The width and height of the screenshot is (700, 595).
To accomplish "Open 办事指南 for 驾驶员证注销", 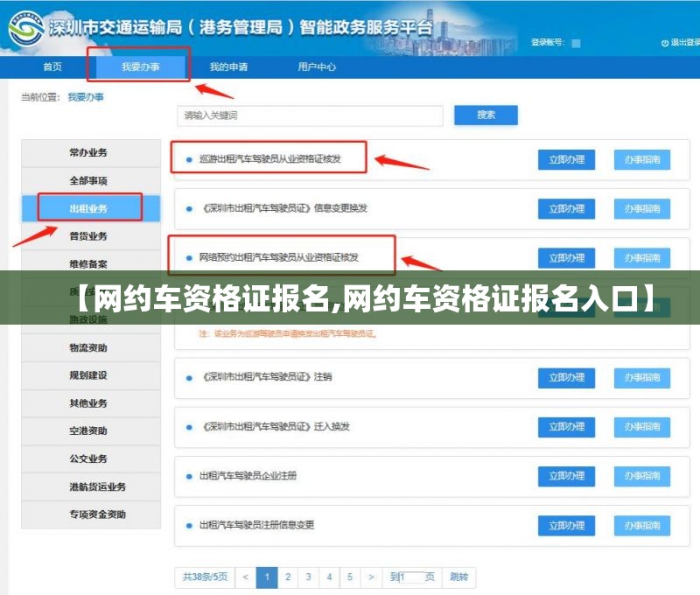I will point(642,378).
